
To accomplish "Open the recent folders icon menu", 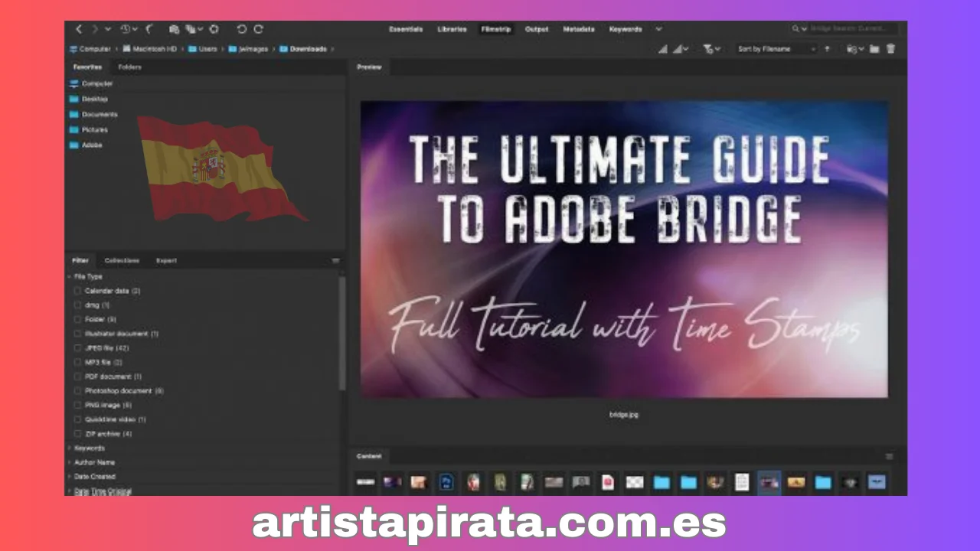I will pos(855,49).
